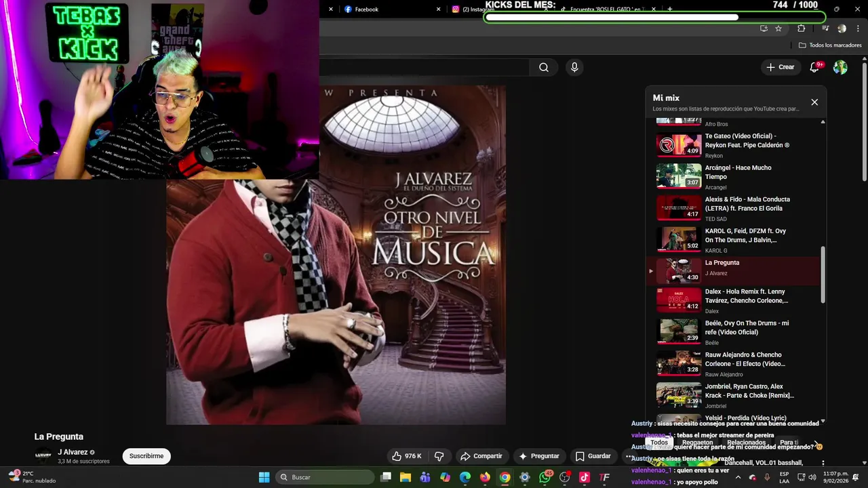Open a new browser tab
The width and height of the screenshot is (868, 488).
pos(670,9)
